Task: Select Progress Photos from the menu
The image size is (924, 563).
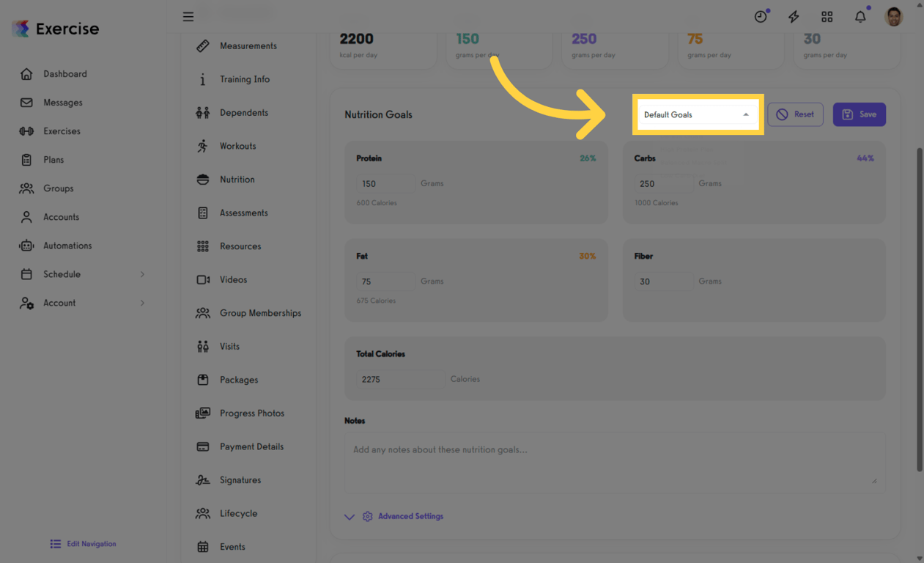Action: (251, 413)
